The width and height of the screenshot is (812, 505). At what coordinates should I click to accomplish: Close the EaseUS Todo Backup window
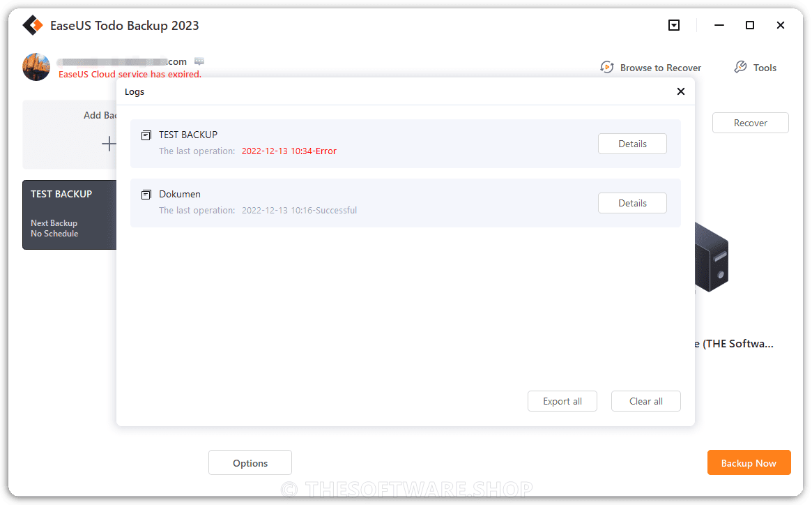781,25
